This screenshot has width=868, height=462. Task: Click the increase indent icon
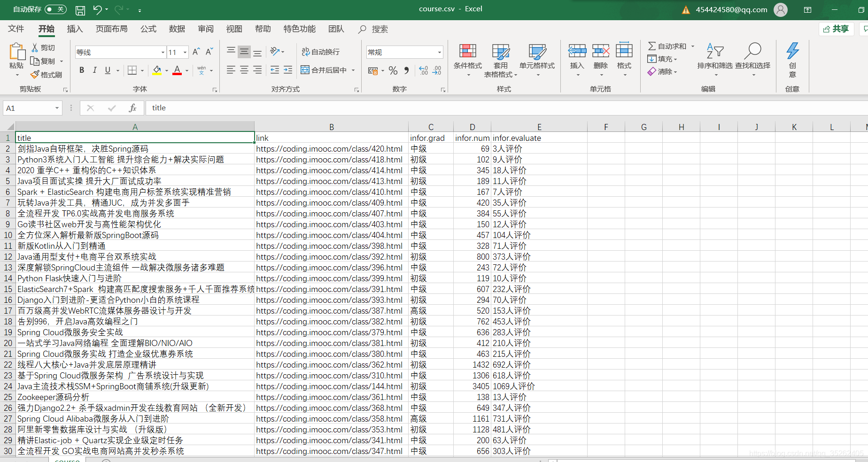pos(288,70)
